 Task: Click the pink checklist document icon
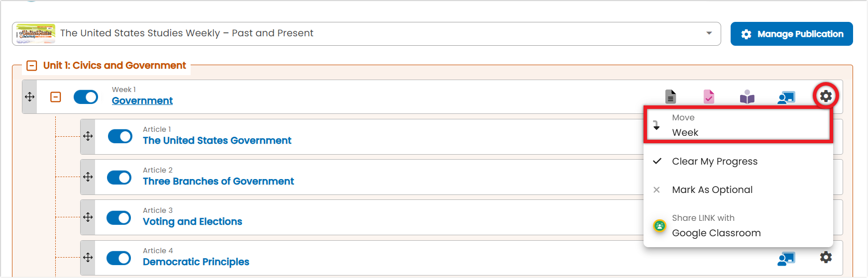(709, 96)
